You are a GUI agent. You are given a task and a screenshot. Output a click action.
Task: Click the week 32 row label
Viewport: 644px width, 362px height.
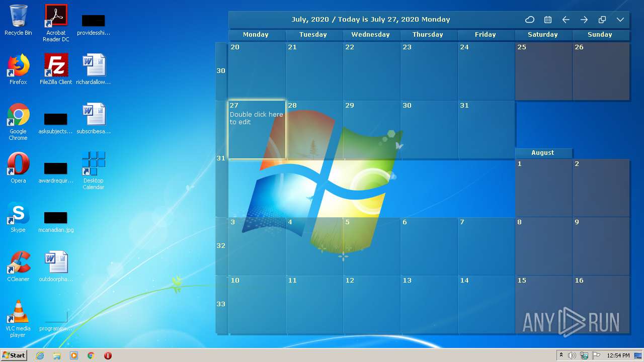[221, 246]
